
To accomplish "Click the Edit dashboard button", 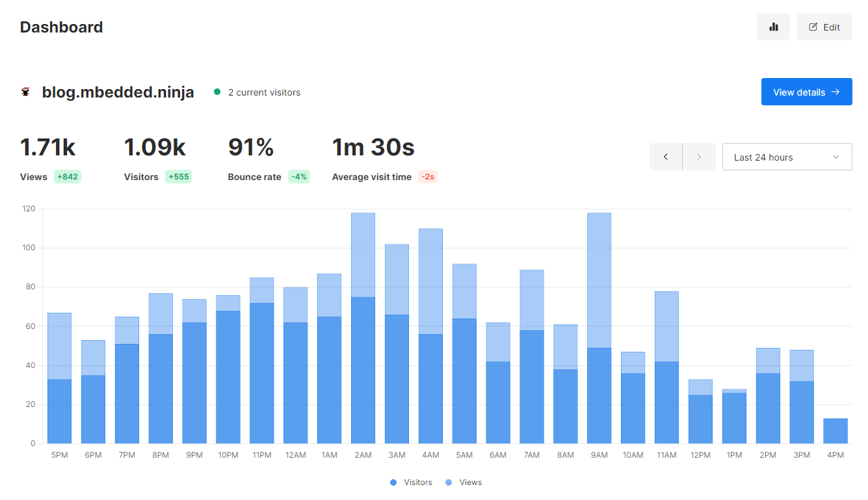I will pos(824,27).
